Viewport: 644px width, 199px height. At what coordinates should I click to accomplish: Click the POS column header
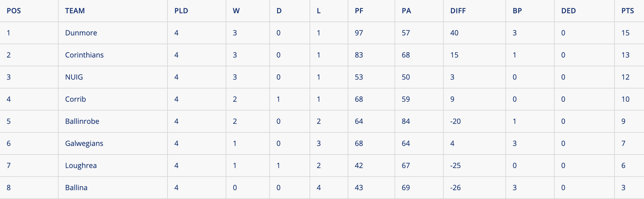[x=14, y=11]
